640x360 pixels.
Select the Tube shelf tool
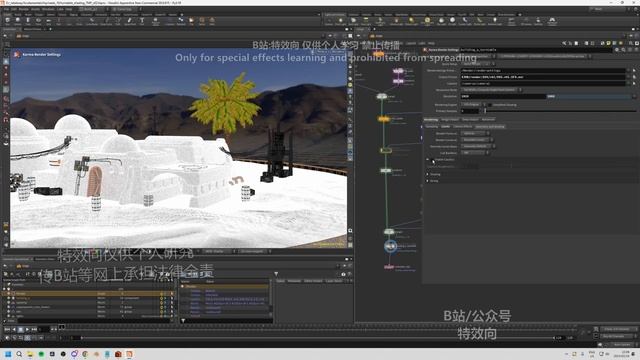point(28,21)
